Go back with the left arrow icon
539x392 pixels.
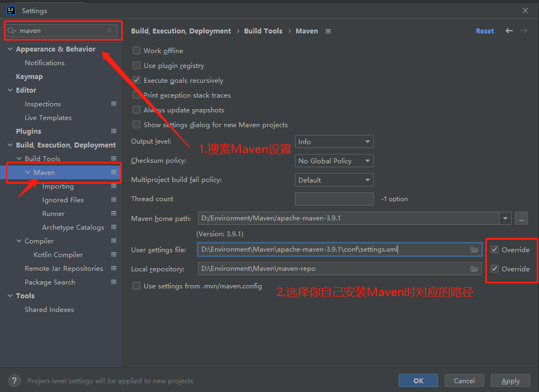[x=509, y=31]
